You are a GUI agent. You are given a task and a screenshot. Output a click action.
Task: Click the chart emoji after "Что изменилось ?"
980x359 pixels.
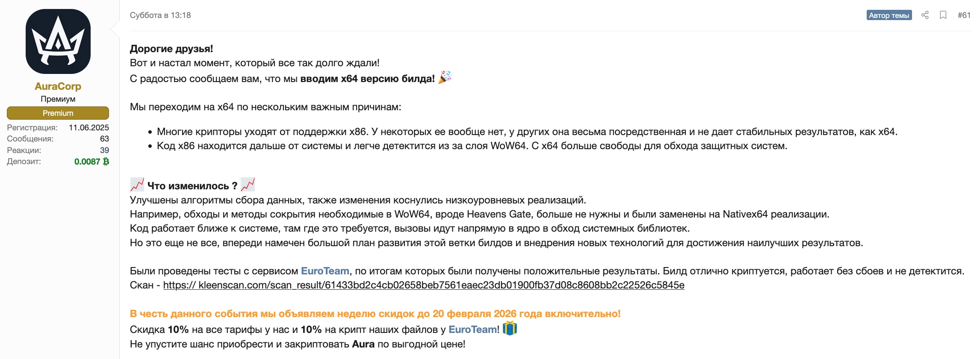click(248, 185)
